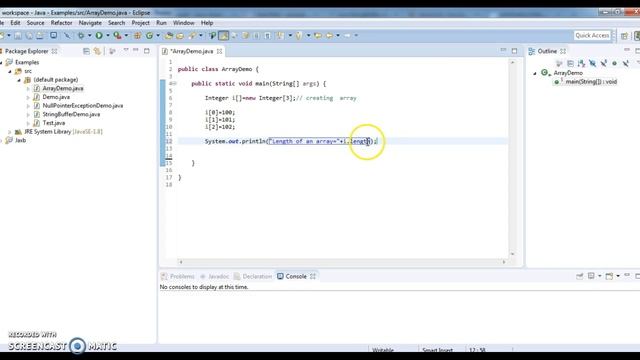Minimize the Package Explorer view
Screen dimensions: 640x360
pyautogui.click(x=136, y=50)
